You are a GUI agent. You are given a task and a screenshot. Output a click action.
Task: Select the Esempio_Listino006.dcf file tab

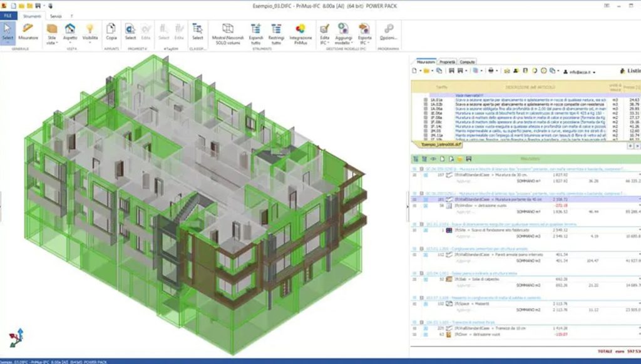coord(441,144)
